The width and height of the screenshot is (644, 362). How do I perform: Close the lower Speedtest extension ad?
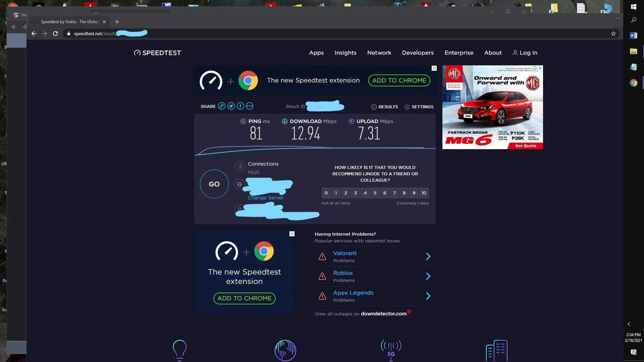(292, 234)
